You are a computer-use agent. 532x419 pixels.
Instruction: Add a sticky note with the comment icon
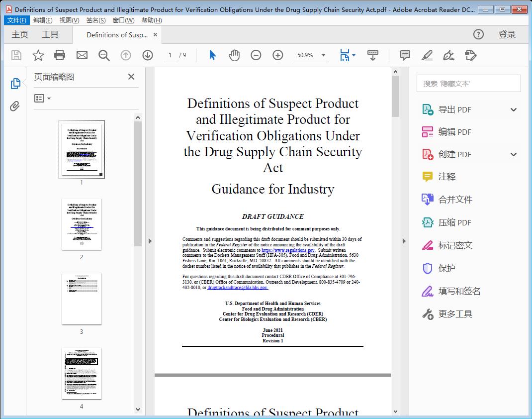pyautogui.click(x=405, y=55)
